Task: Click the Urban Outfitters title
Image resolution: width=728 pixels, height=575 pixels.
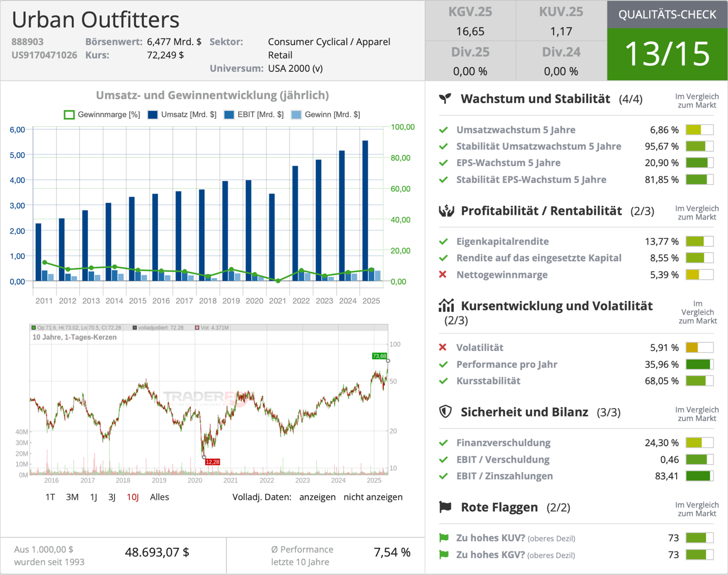Action: 96,19
